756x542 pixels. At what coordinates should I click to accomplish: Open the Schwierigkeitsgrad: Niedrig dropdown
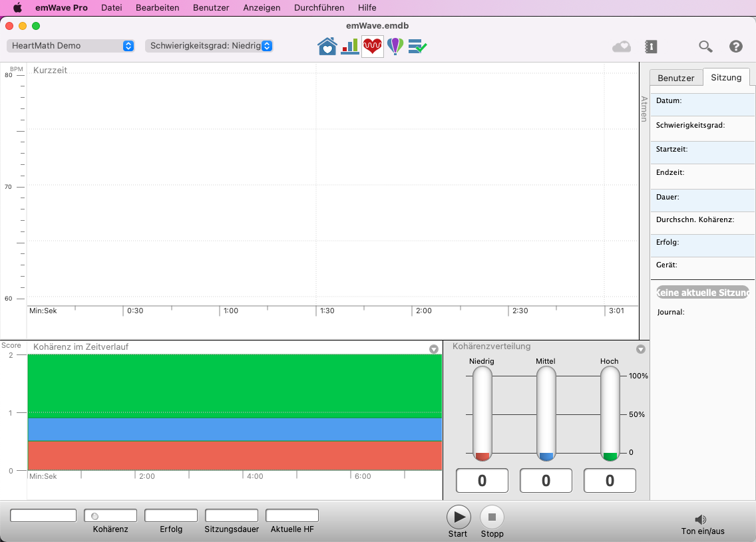(209, 46)
